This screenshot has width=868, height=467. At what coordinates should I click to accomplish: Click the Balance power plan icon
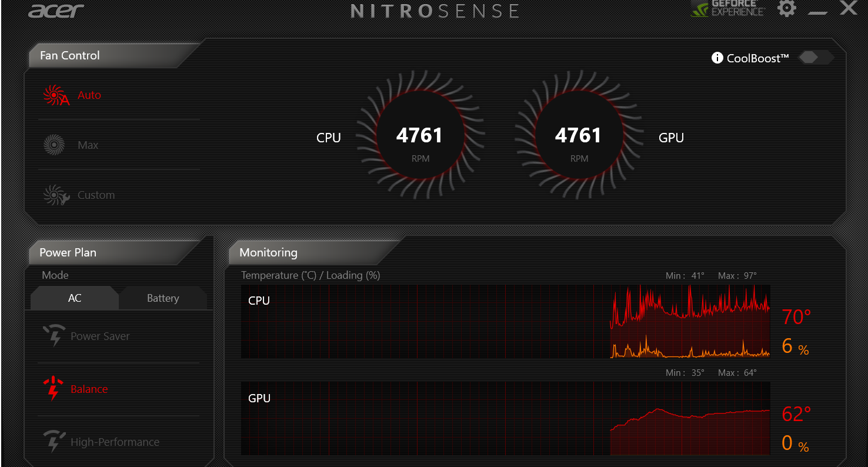54,388
